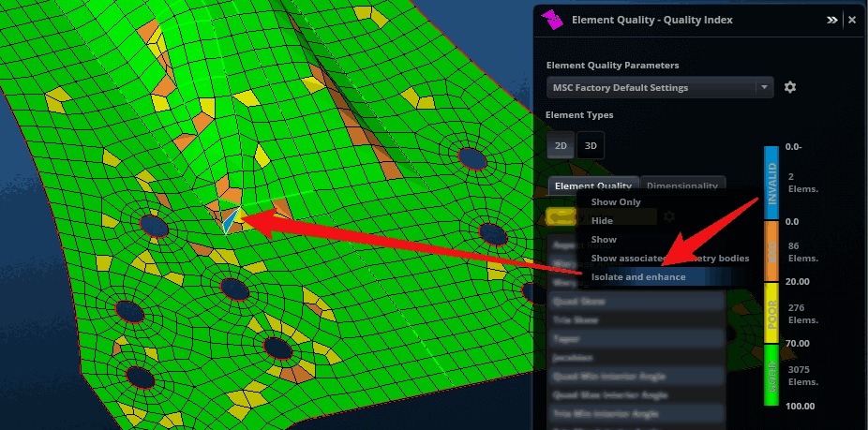The height and width of the screenshot is (430, 868).
Task: Switch to Element Quality tab
Action: click(593, 185)
